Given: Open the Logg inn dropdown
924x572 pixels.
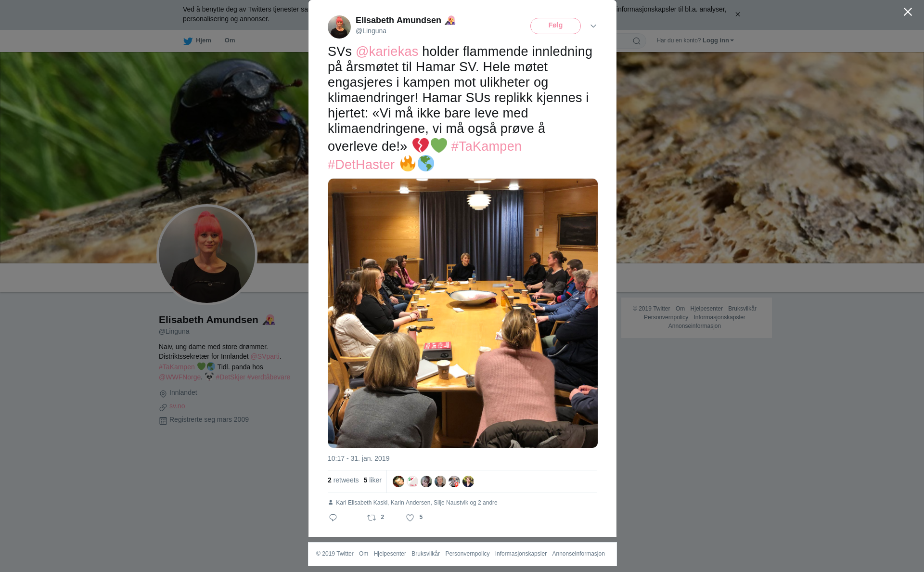Looking at the screenshot, I should pos(718,40).
